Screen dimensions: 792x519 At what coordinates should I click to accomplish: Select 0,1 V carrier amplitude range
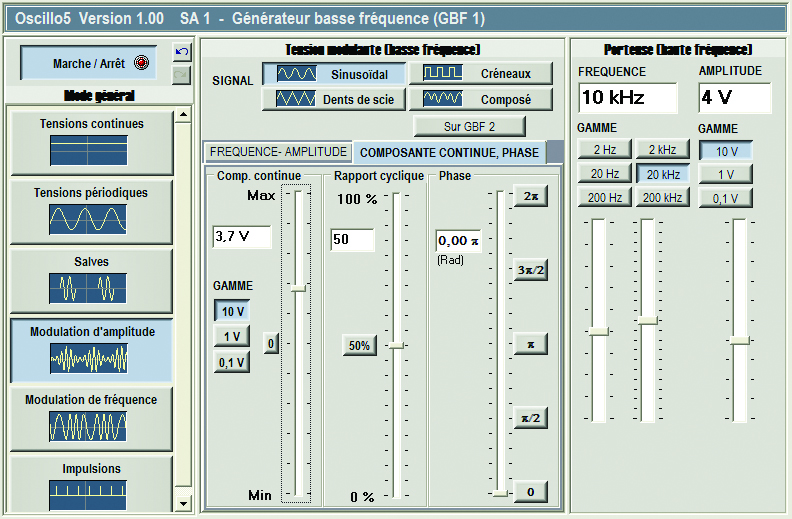pos(726,198)
